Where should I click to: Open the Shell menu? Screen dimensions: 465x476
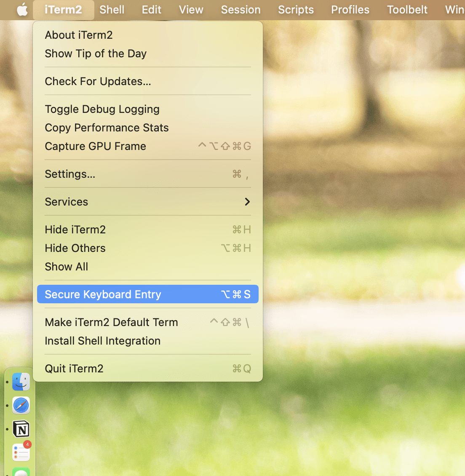112,10
